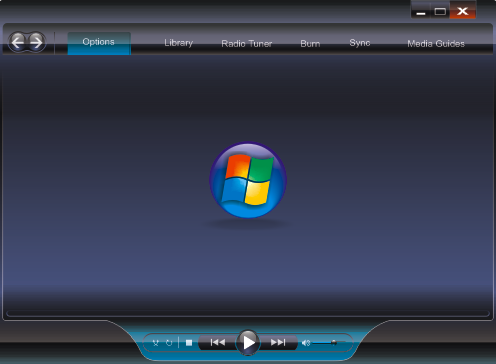Toggle repeat mode
Screen dimensions: 496x364
(169, 343)
